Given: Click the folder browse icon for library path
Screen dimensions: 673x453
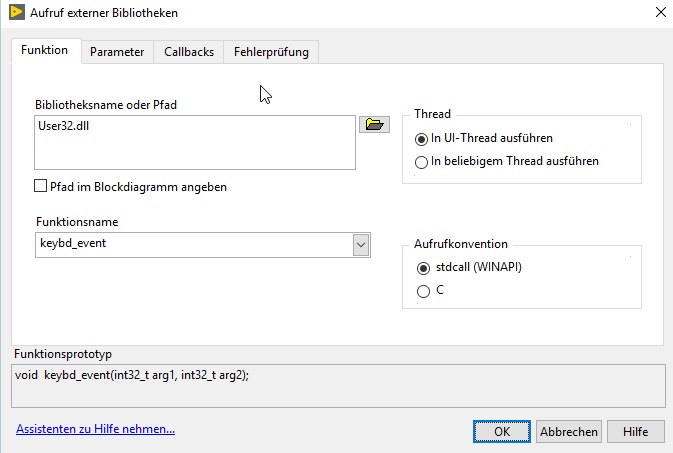Looking at the screenshot, I should click(x=374, y=125).
